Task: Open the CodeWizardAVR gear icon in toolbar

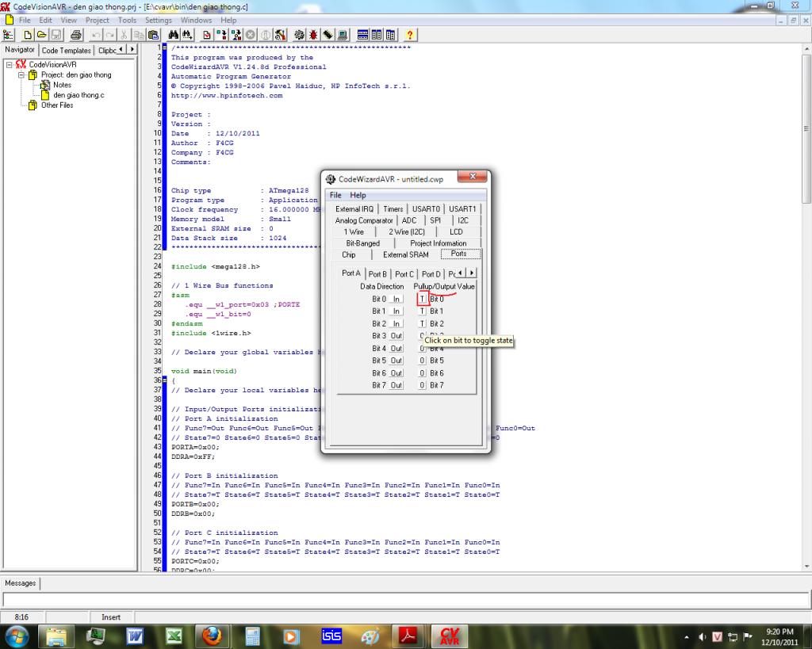Action: (x=299, y=35)
